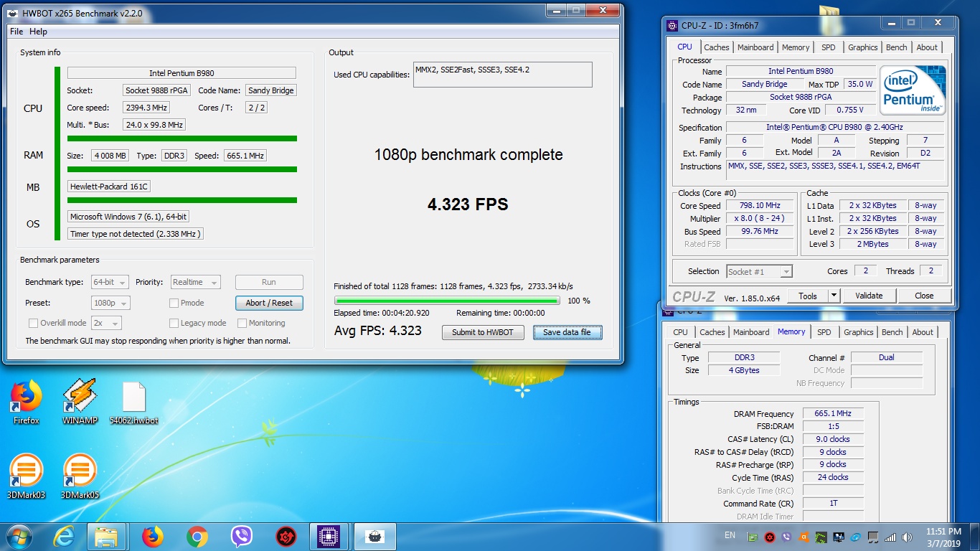Click the Intel Pentium inside logo
Image resolution: width=980 pixels, height=551 pixels.
pyautogui.click(x=913, y=90)
